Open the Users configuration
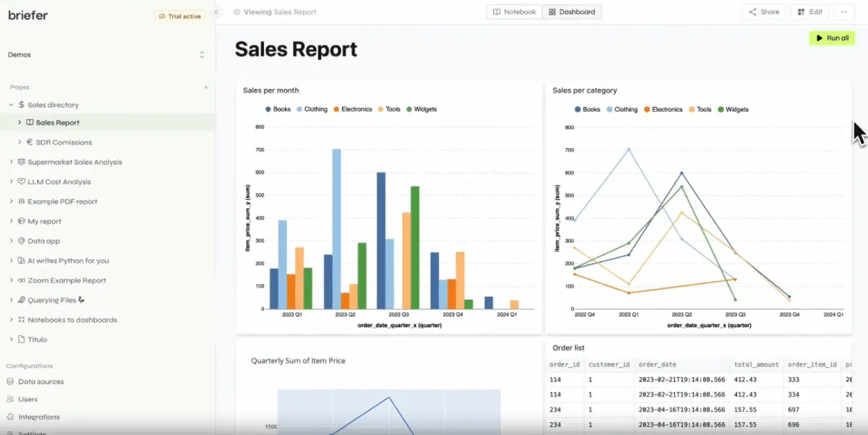Image resolution: width=868 pixels, height=435 pixels. tap(27, 399)
